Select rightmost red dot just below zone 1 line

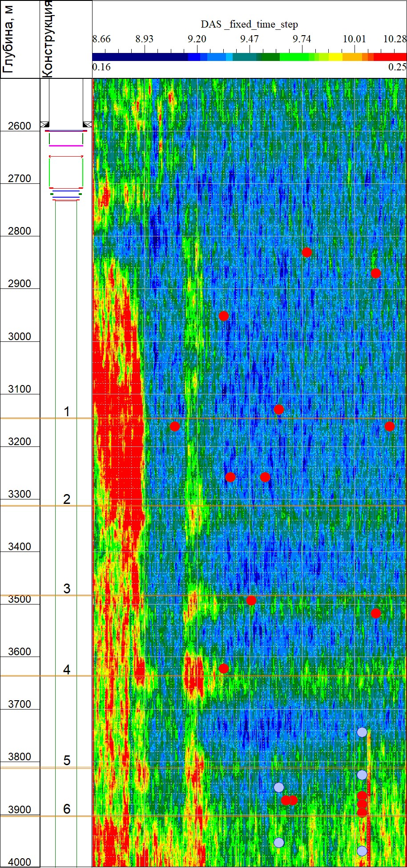[x=389, y=426]
